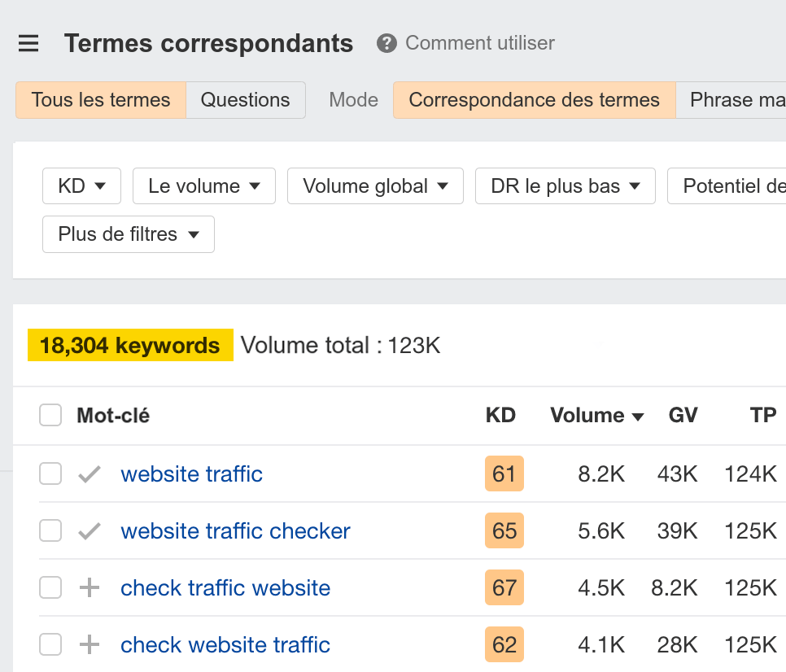786x672 pixels.
Task: Open the hamburger navigation menu
Action: (x=28, y=44)
